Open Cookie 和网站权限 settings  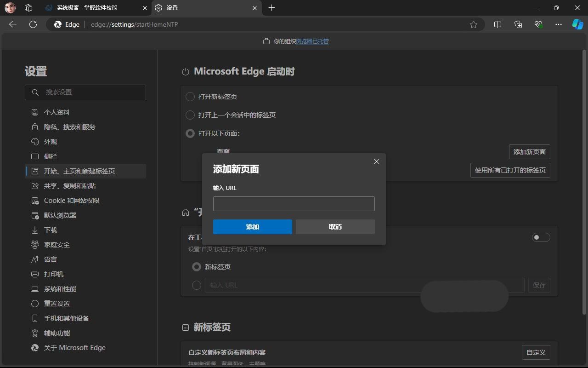point(85,201)
